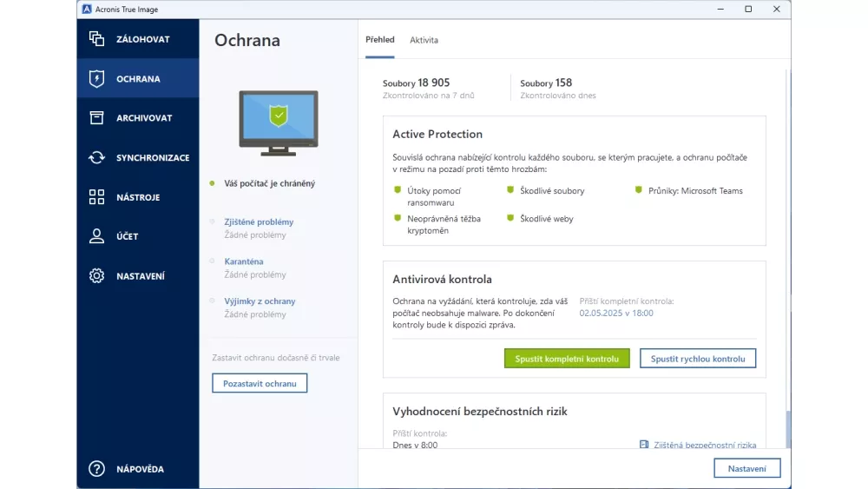868x489 pixels.
Task: Start full scan with Spustit kompletní kontrolu
Action: (x=567, y=359)
